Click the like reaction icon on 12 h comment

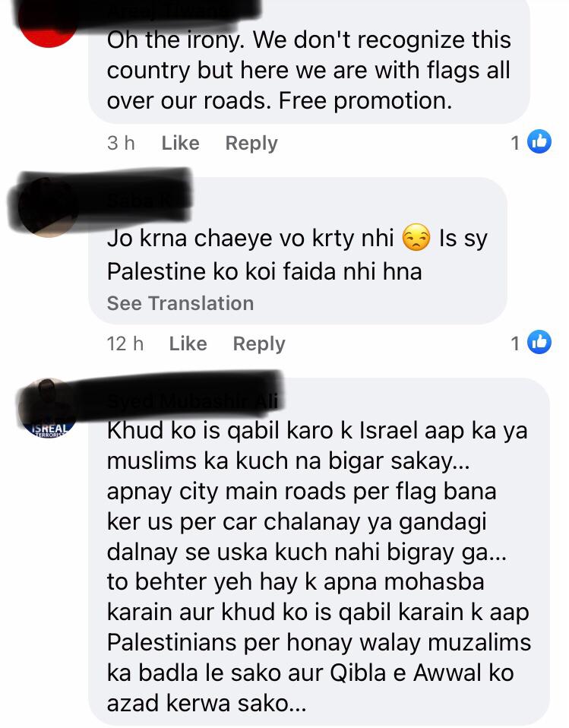[x=539, y=342]
